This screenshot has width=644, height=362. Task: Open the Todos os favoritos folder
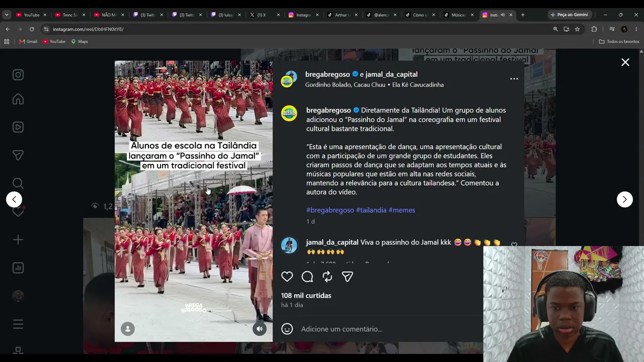coord(619,41)
